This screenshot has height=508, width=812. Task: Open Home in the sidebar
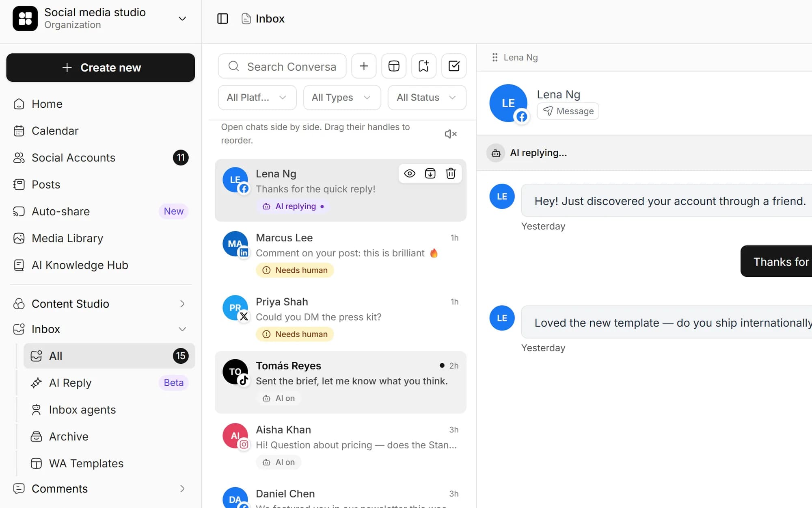click(x=101, y=104)
